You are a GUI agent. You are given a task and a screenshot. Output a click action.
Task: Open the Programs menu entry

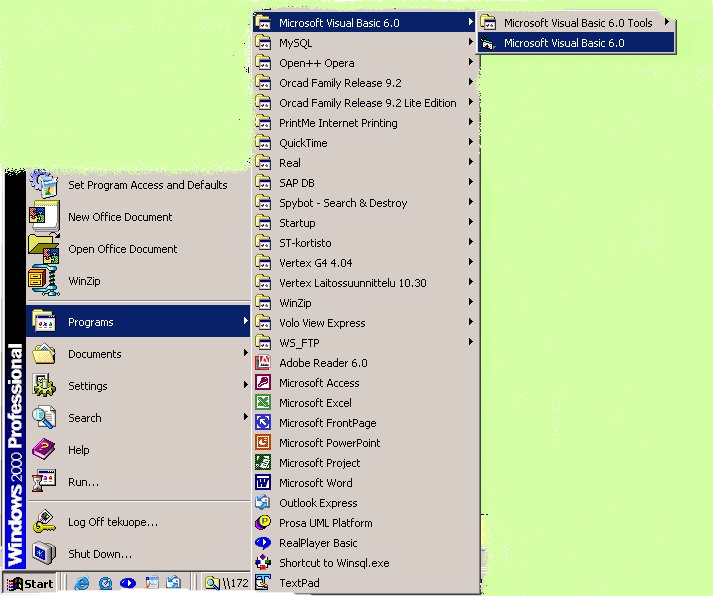click(138, 322)
